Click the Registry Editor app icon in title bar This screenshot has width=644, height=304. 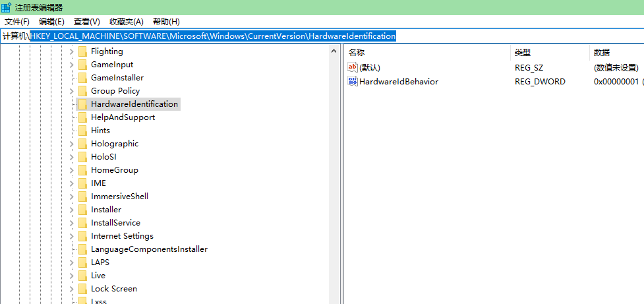point(7,7)
